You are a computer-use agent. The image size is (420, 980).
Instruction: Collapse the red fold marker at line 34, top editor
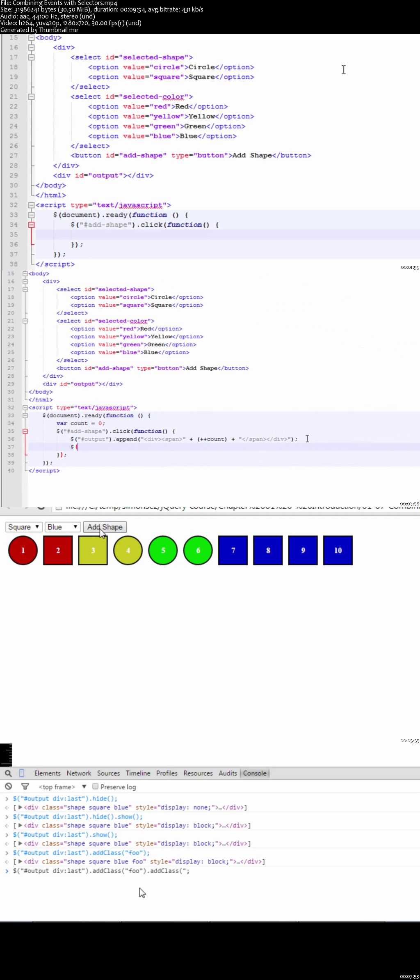tap(31, 225)
